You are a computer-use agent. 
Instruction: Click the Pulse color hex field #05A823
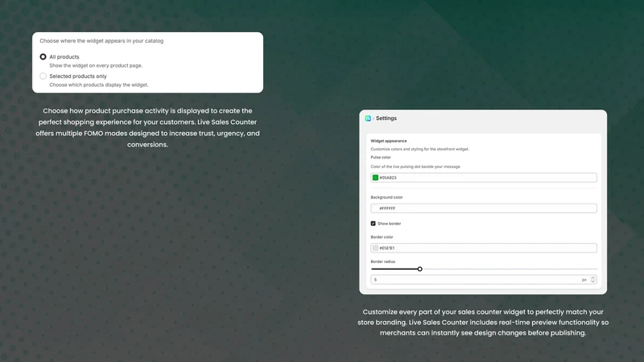pos(484,178)
